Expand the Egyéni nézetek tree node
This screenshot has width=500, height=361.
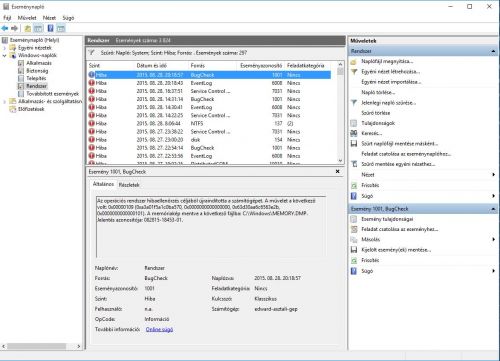tap(4, 48)
